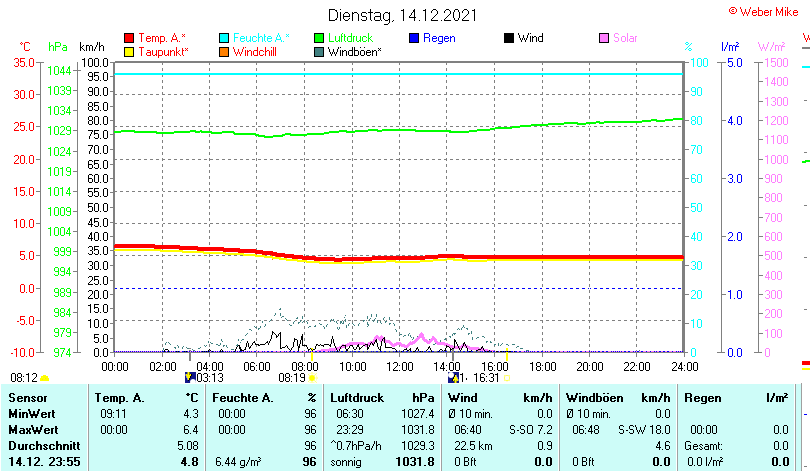Viewport: 810px width, 471px height.
Task: Click the orange Windchill legend swatch
Action: (x=225, y=51)
